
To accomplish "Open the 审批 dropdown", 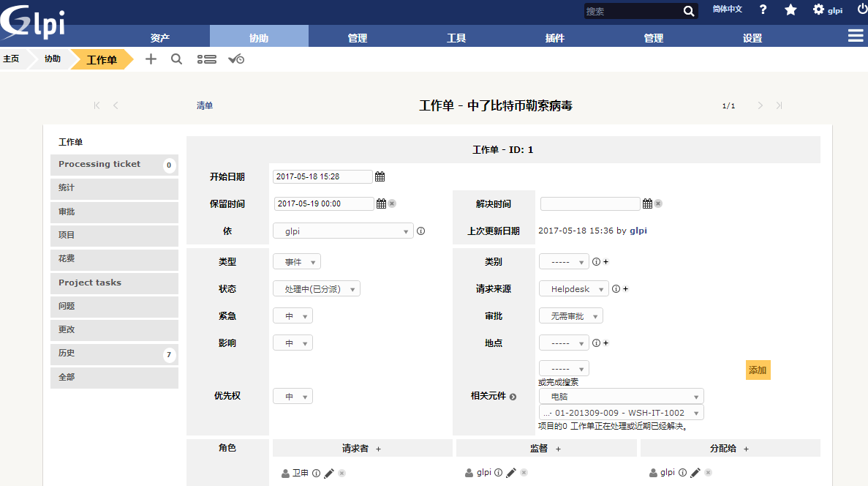I will (571, 316).
